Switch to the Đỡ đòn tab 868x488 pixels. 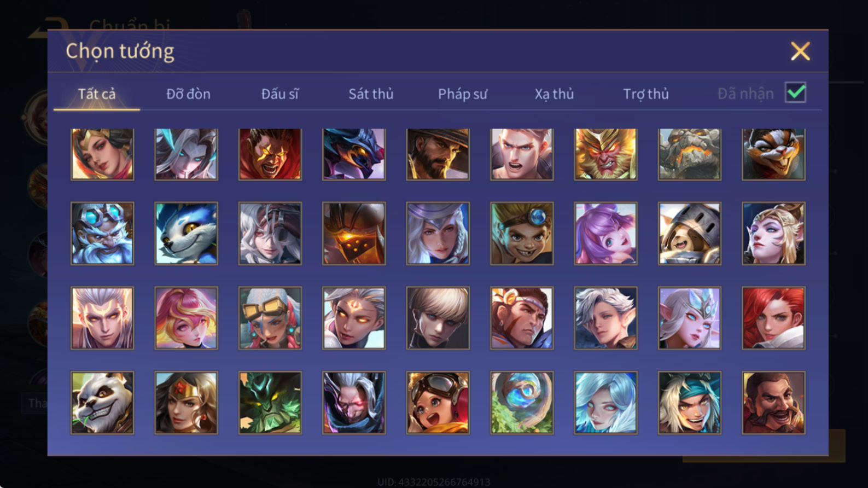point(188,94)
